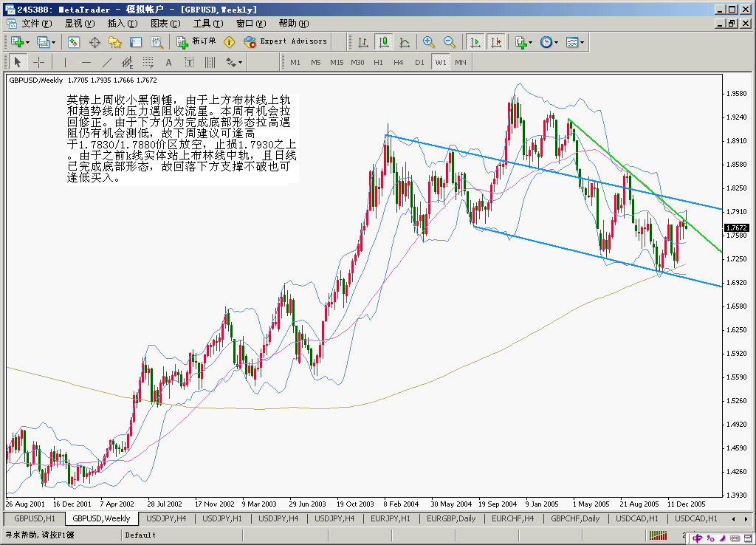Switch to GBPCHF,Daily chart tab
The image size is (756, 545).
coord(575,518)
